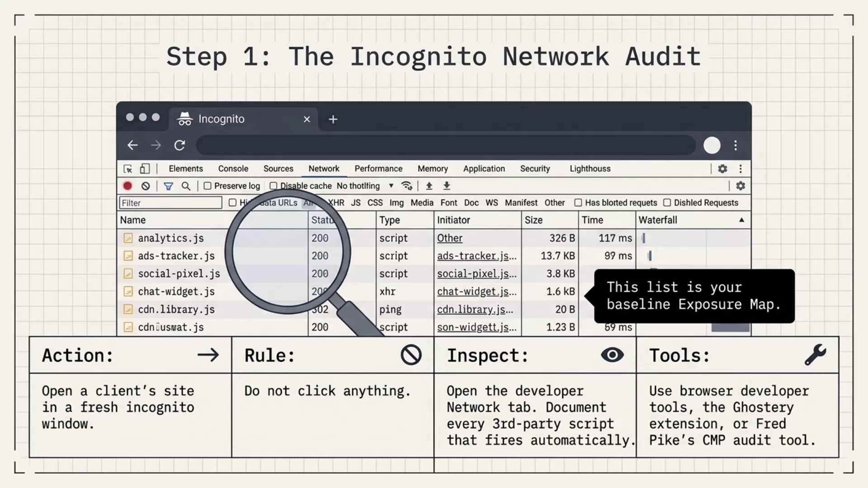Open a new tab with the plus icon

pos(333,119)
